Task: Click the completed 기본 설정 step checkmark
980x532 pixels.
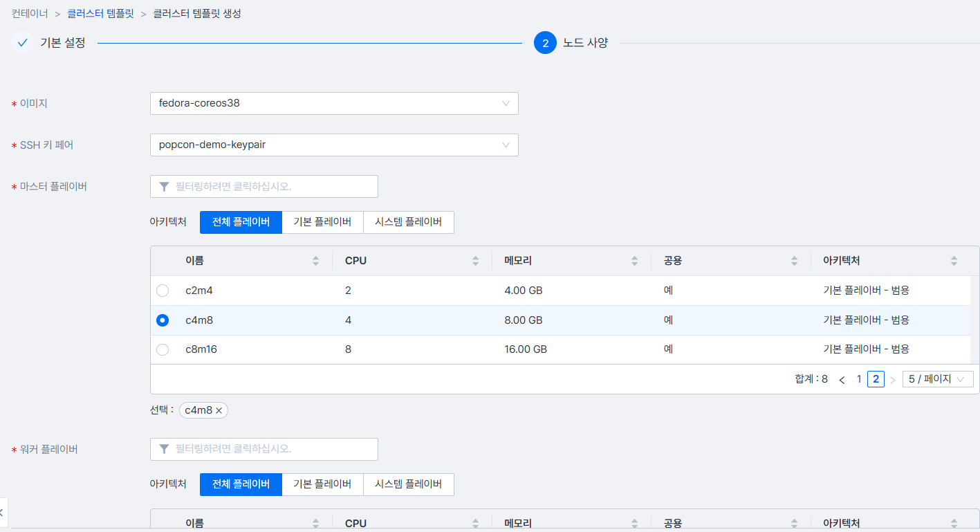Action: pyautogui.click(x=23, y=43)
